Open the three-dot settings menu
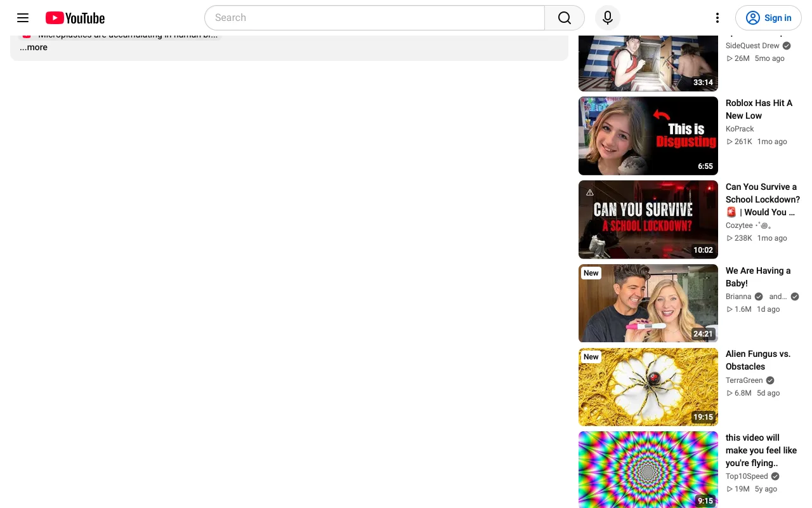Screen dimensions: 812x508 pyautogui.click(x=717, y=18)
